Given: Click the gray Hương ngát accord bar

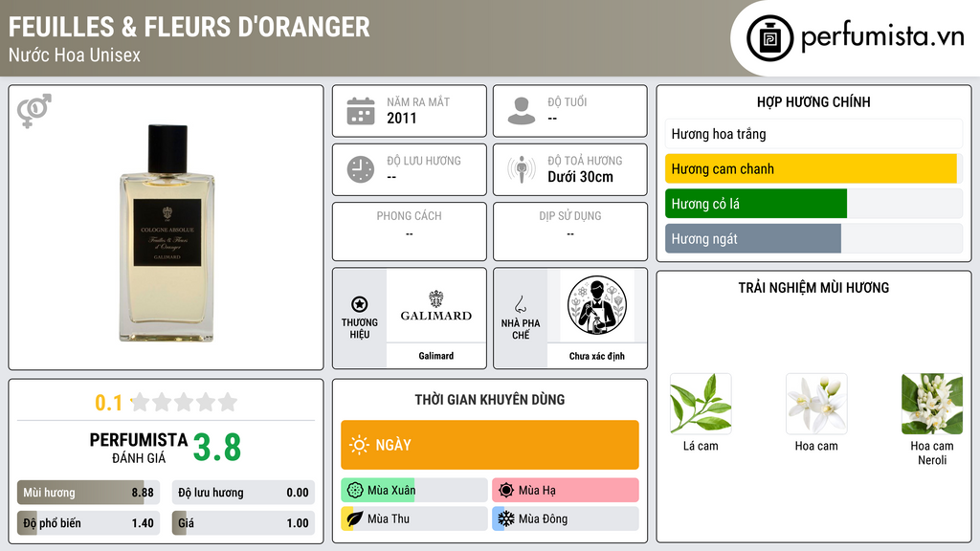Looking at the screenshot, I should click(813, 238).
